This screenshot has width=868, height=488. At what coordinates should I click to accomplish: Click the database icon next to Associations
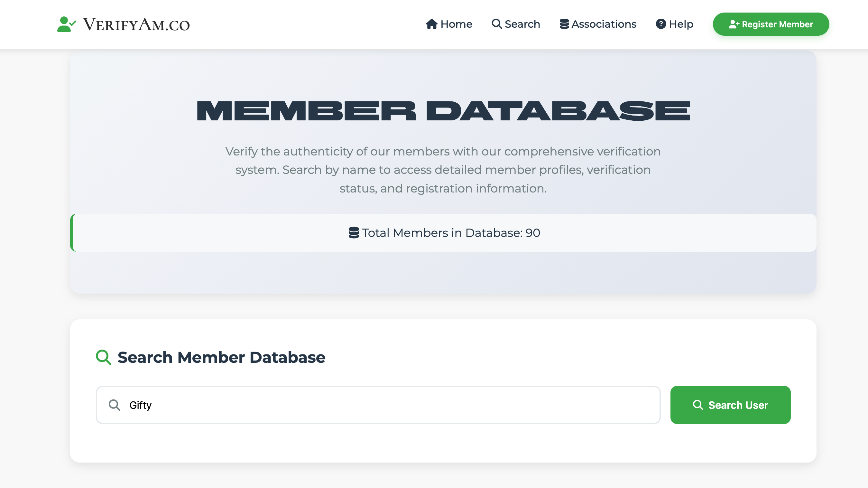coord(564,24)
